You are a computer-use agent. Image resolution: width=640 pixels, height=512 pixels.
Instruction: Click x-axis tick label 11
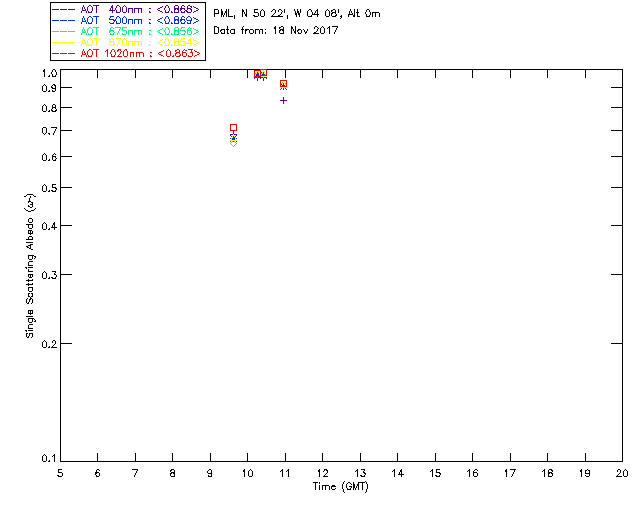(x=285, y=473)
